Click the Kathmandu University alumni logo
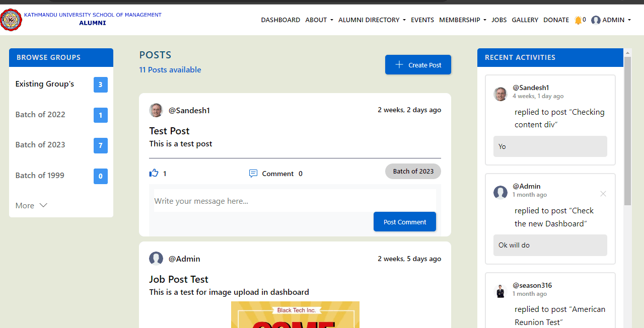Viewport: 644px width, 328px height. pos(11,20)
